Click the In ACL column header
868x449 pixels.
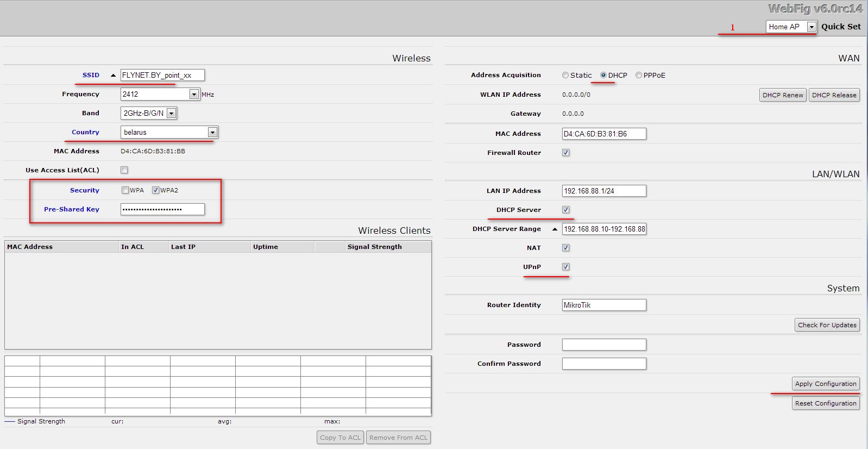tap(143, 247)
